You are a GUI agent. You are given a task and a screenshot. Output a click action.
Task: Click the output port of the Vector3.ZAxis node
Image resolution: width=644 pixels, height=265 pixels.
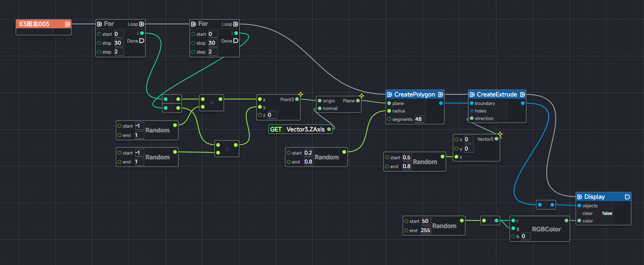click(329, 130)
